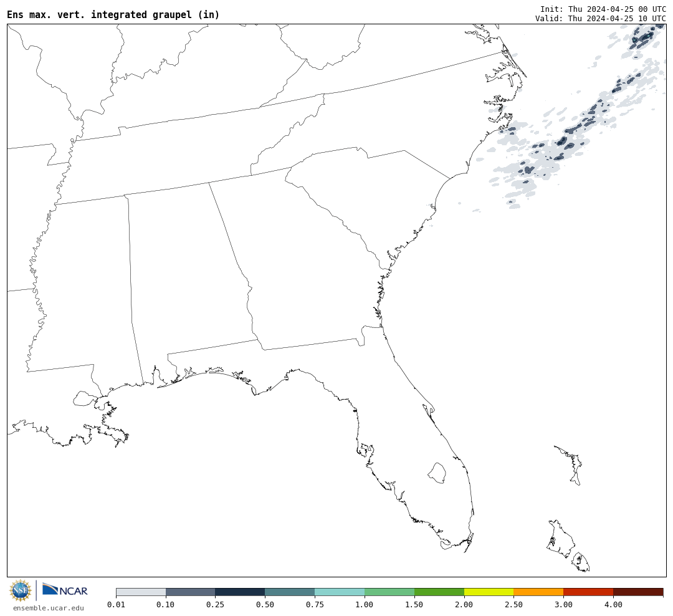Click the 0.01–0.10 light gray colorbar segment
Viewport: 673px width, 616px height.
[141, 592]
